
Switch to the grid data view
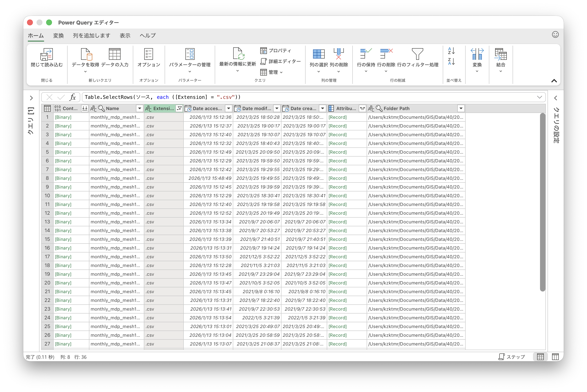coord(540,357)
